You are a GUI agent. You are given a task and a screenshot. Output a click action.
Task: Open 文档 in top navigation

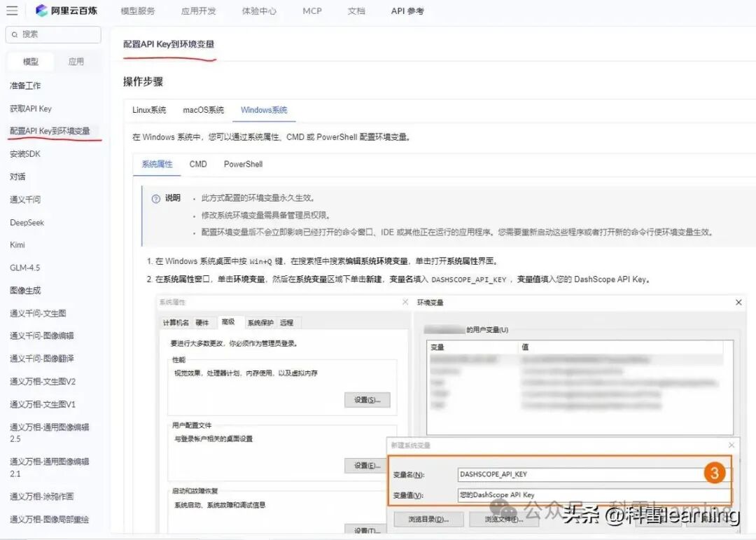[356, 11]
